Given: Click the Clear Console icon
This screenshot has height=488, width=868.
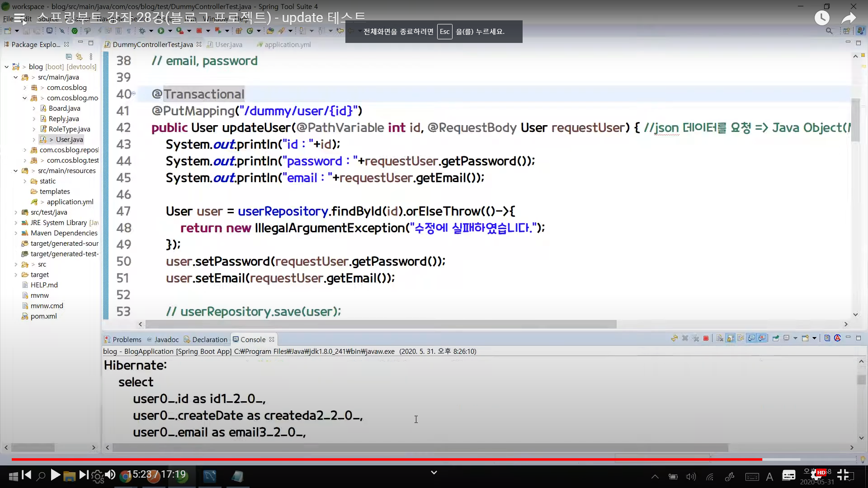Looking at the screenshot, I should (x=719, y=338).
